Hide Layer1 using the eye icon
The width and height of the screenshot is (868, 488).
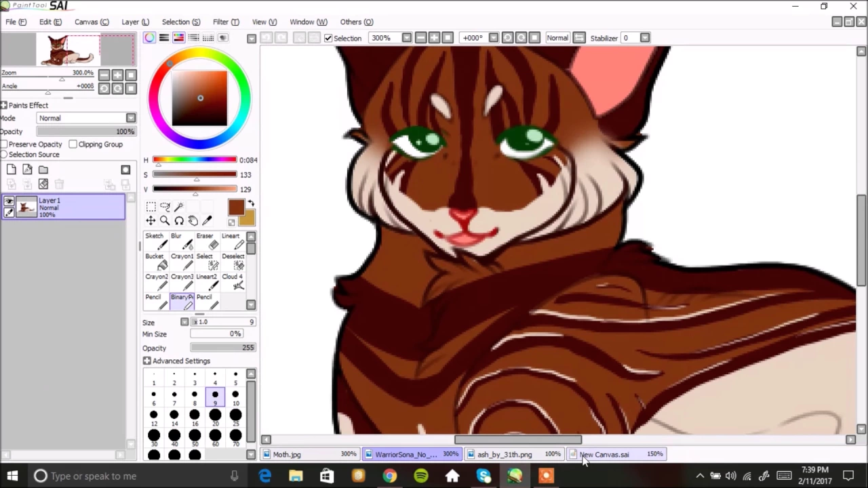click(x=9, y=201)
